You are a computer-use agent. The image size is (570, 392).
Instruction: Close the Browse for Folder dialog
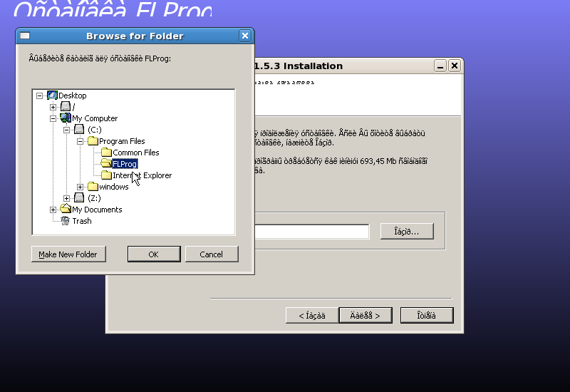coord(245,36)
